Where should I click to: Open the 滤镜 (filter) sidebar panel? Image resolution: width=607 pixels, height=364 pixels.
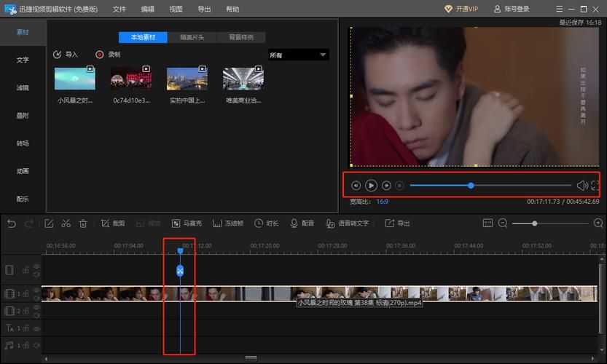(23, 88)
